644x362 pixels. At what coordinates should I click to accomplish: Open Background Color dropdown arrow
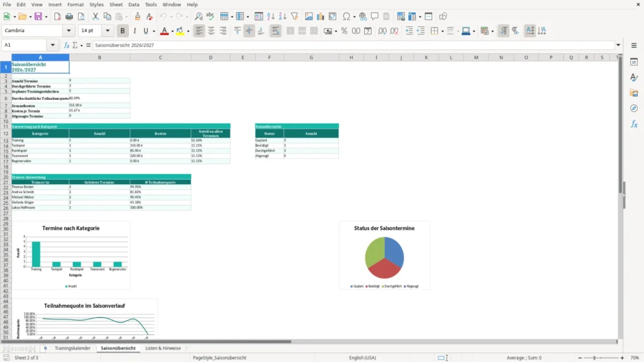pyautogui.click(x=188, y=31)
